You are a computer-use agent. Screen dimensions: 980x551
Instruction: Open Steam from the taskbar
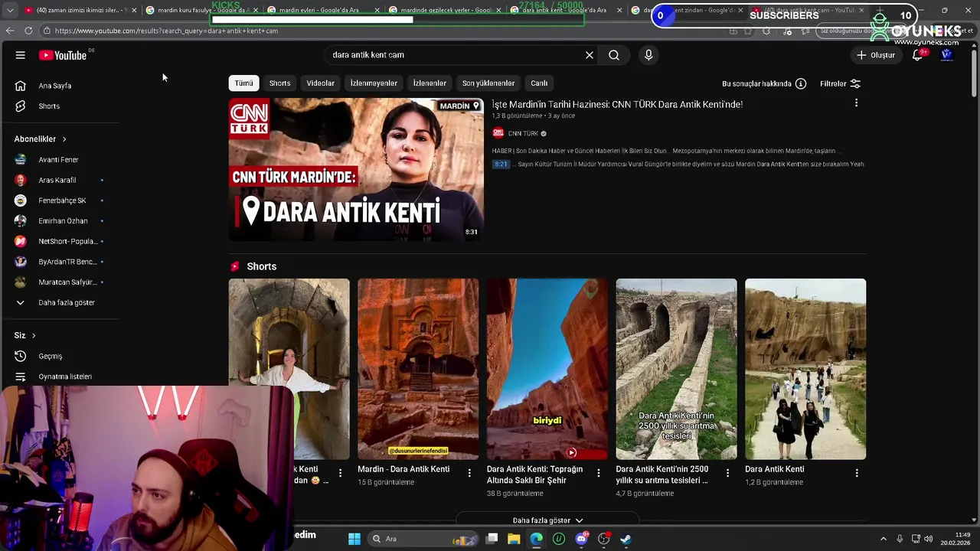[626, 539]
